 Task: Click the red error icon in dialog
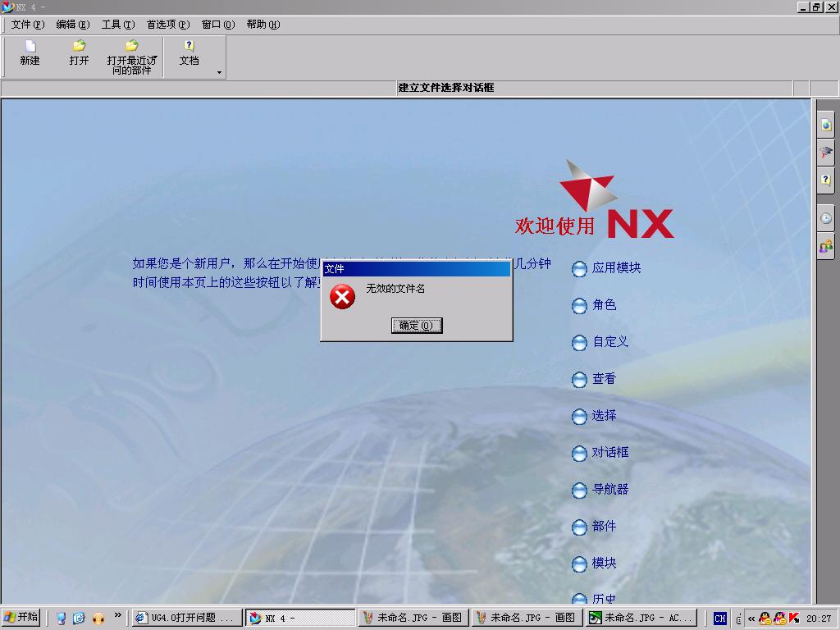click(x=342, y=297)
